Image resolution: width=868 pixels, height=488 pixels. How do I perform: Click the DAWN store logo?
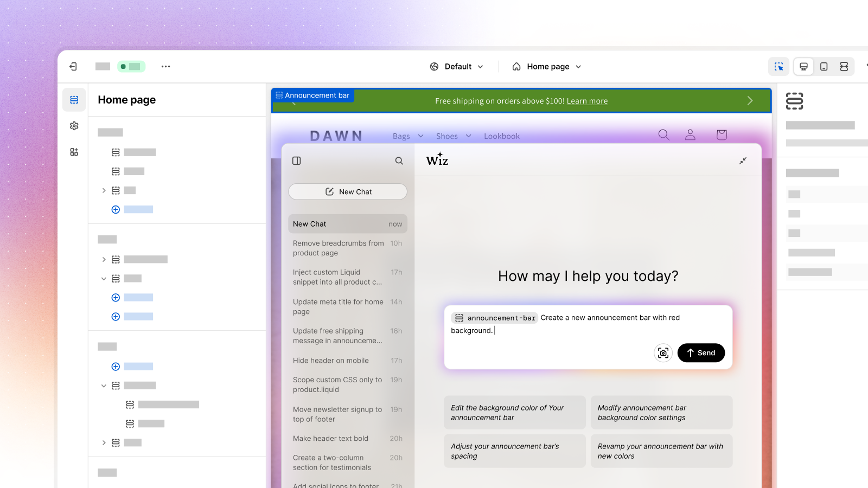pyautogui.click(x=336, y=136)
